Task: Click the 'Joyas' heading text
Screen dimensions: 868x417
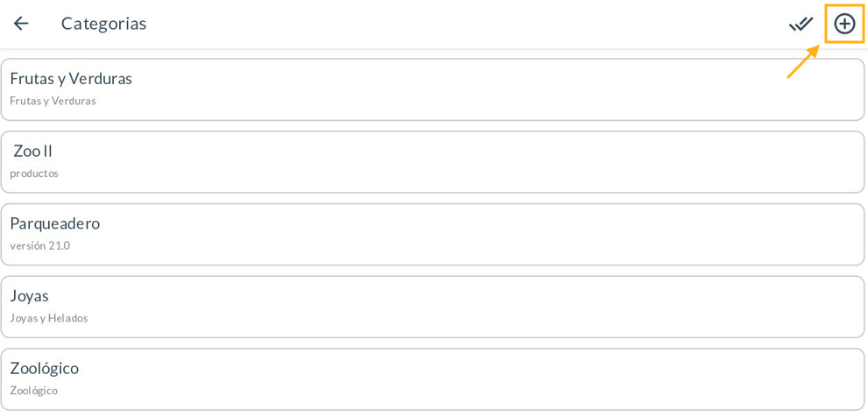Action: click(x=30, y=296)
